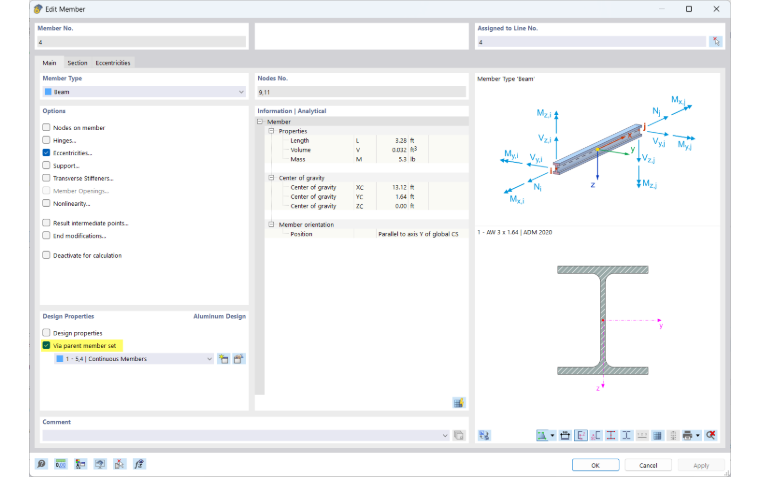The image size is (760, 477).
Task: Select the Mass row
Action: (367, 159)
